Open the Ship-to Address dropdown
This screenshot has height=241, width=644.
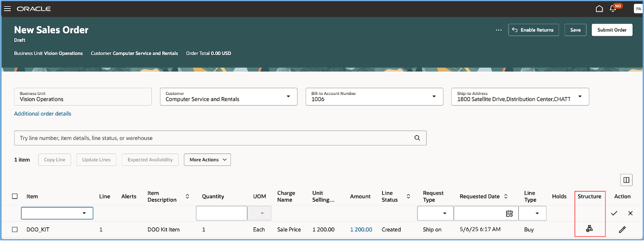580,97
